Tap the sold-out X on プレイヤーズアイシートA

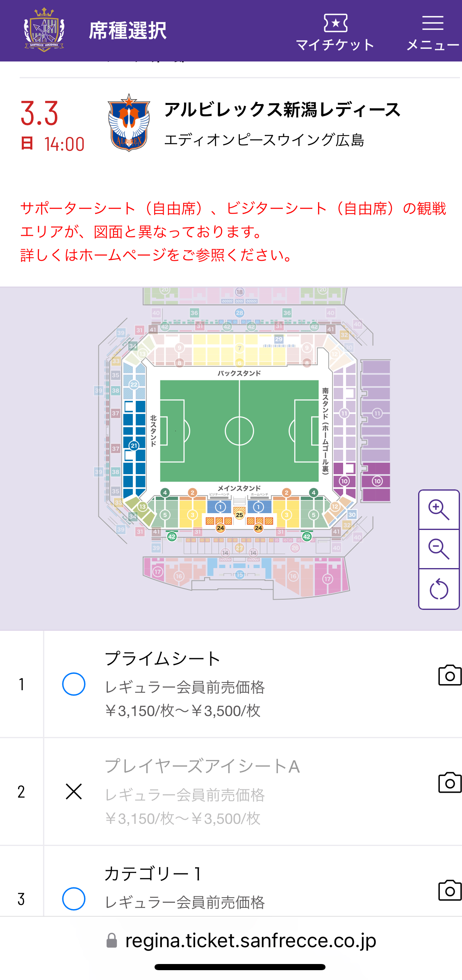74,791
